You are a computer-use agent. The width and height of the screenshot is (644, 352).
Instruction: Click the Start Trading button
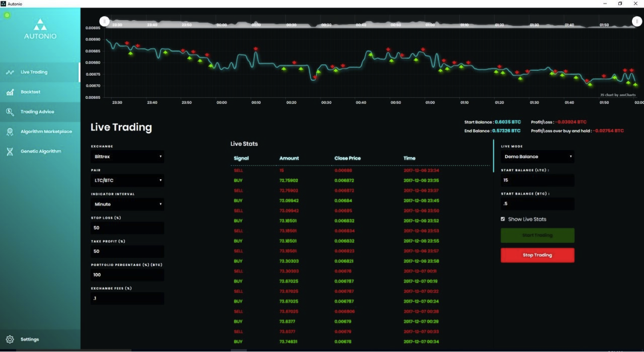click(537, 235)
